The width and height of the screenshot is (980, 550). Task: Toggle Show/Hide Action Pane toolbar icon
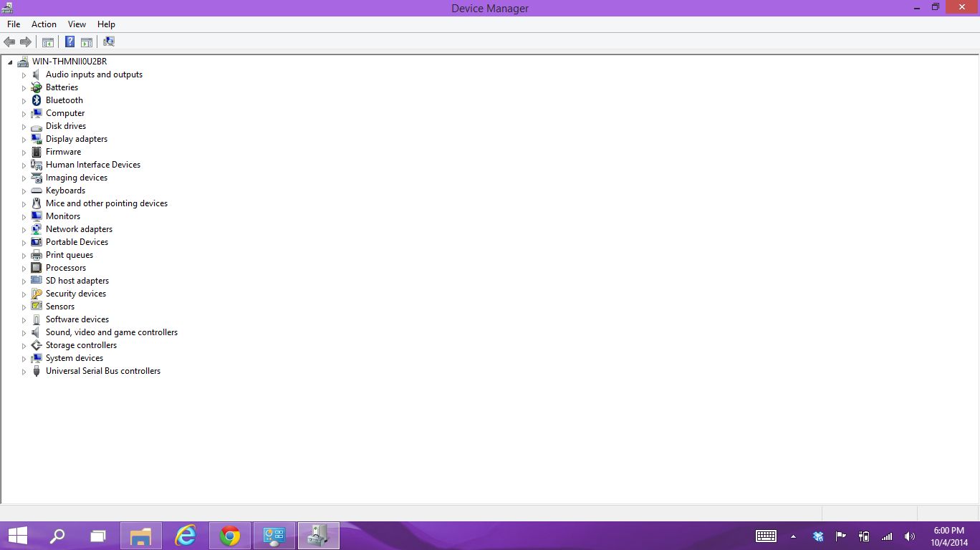(87, 42)
